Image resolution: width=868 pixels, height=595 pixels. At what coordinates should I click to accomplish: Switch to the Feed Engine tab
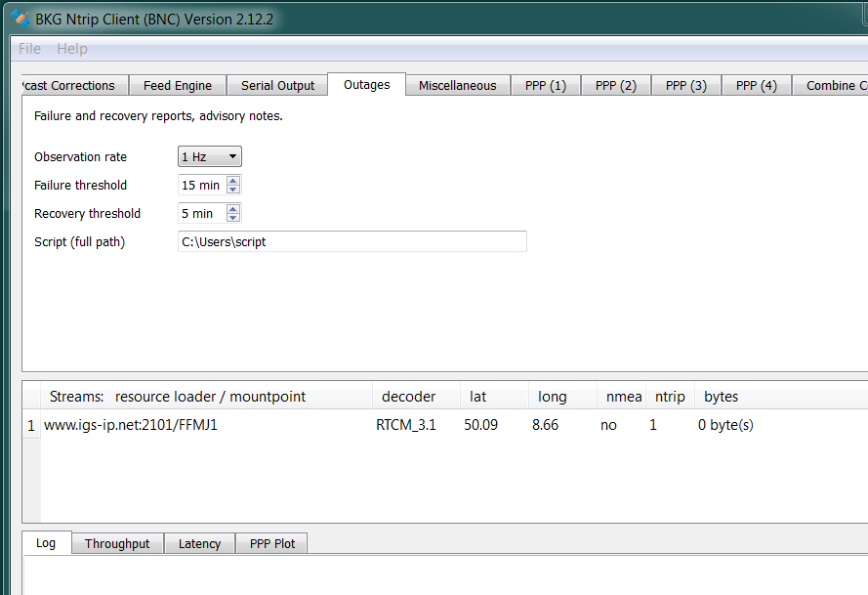coord(177,86)
